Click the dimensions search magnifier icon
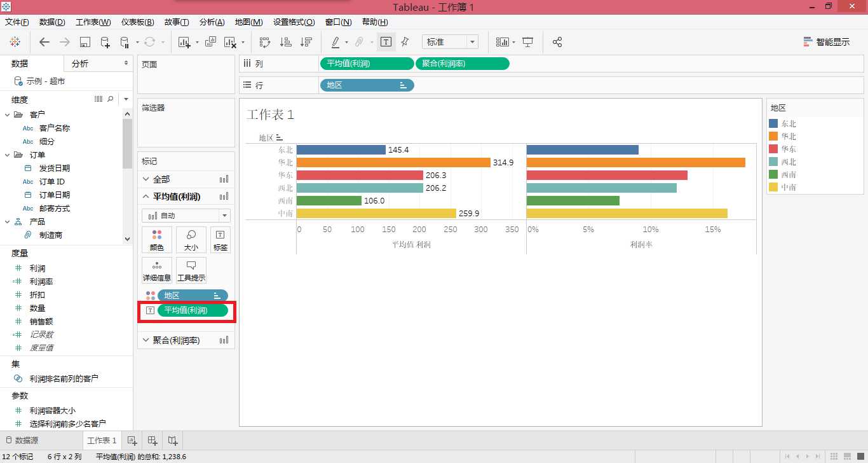 tap(111, 99)
